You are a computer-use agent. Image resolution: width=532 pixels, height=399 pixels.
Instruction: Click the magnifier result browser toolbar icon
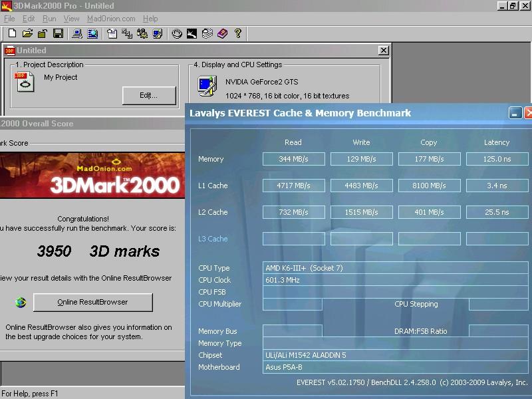[92, 33]
